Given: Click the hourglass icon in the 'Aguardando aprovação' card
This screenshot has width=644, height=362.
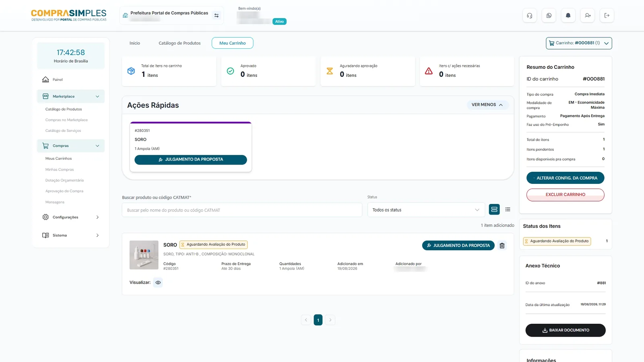Looking at the screenshot, I should tap(330, 71).
